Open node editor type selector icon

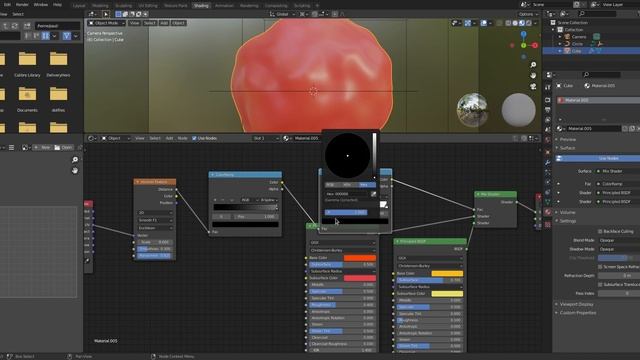tap(92, 138)
